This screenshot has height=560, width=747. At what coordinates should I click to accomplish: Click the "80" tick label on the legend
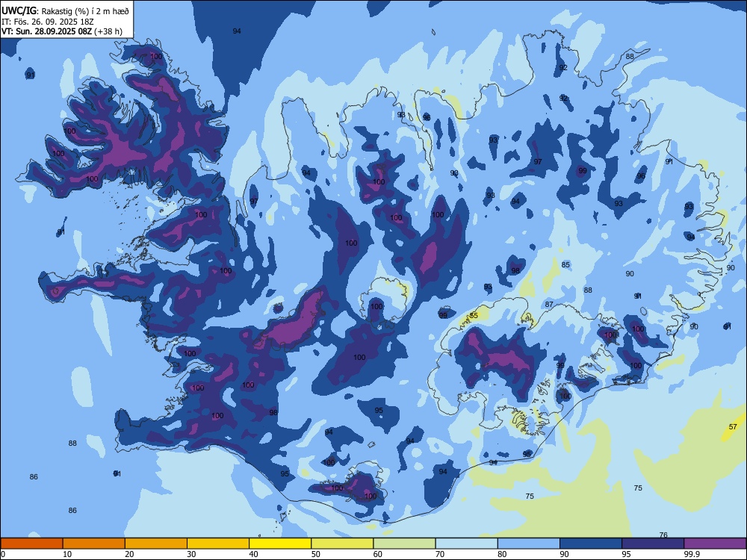502,554
